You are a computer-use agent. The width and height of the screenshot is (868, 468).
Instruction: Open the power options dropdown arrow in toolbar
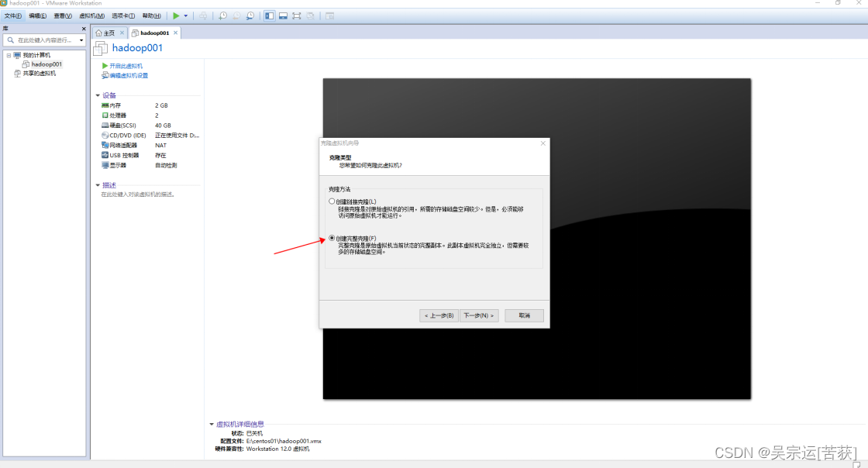[186, 16]
